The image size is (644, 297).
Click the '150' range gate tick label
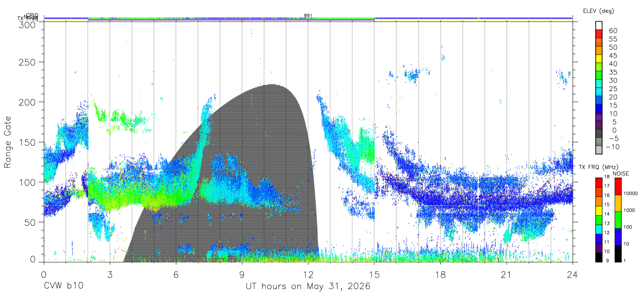pos(27,142)
